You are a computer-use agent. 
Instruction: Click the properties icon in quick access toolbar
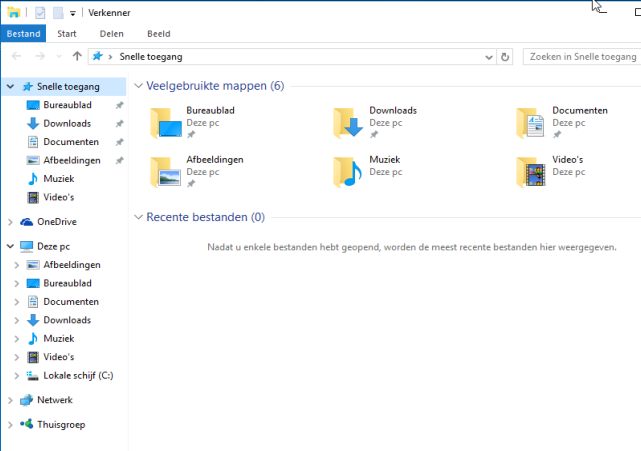click(40, 12)
